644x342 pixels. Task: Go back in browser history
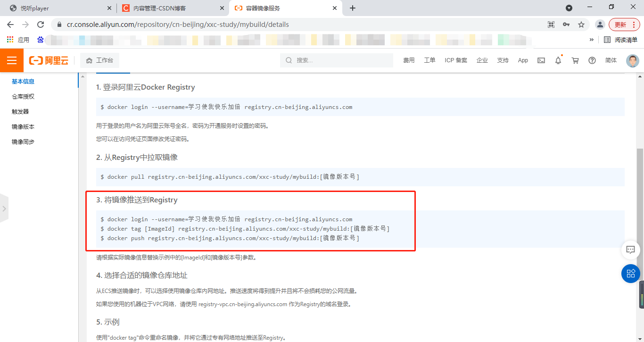10,25
